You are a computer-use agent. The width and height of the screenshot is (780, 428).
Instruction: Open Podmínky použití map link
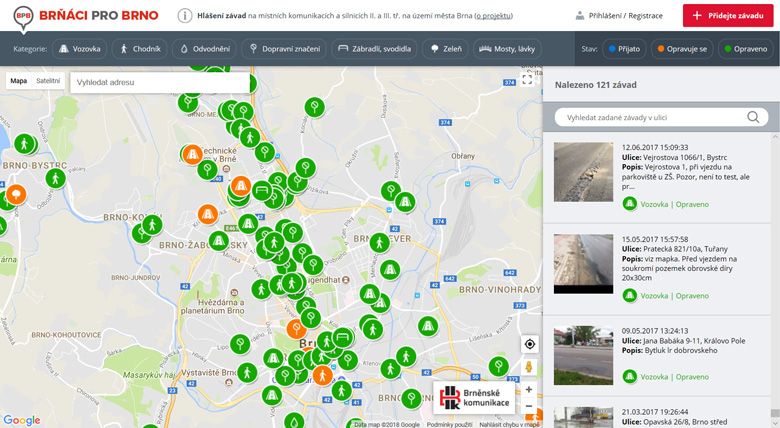tap(450, 425)
